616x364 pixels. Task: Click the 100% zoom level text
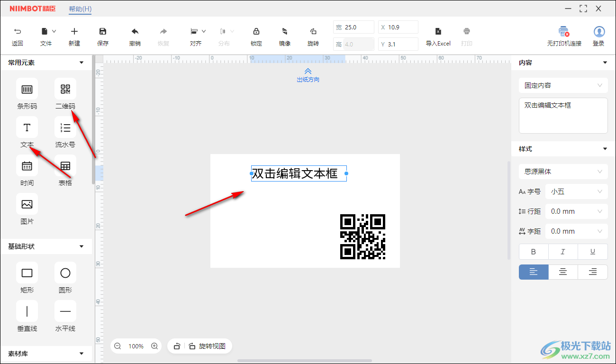pyautogui.click(x=136, y=346)
